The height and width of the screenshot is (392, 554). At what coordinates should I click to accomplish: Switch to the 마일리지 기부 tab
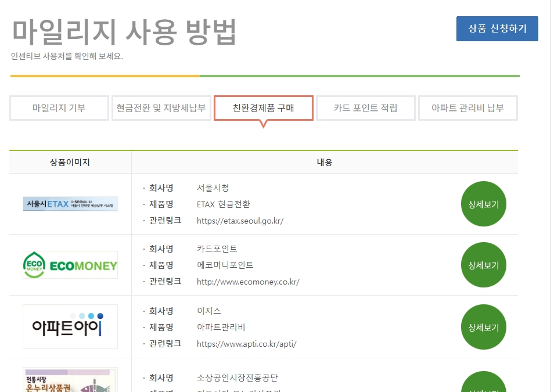(58, 108)
